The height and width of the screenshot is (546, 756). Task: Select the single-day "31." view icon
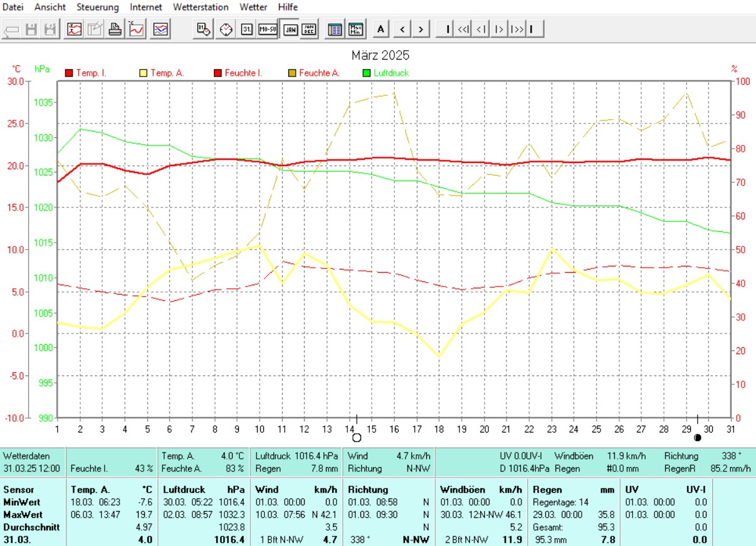[247, 29]
